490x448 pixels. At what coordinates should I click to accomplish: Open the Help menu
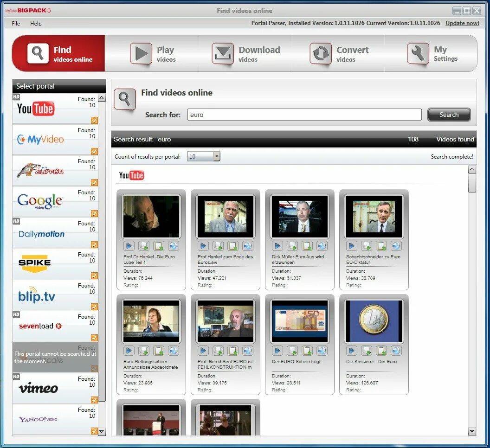(x=36, y=24)
